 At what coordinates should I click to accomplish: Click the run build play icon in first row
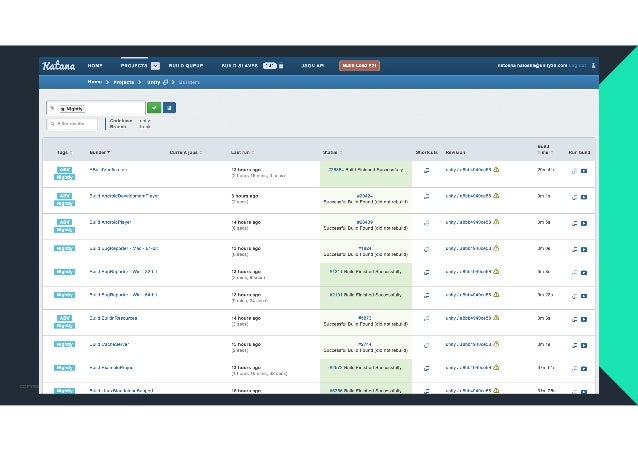point(584,171)
